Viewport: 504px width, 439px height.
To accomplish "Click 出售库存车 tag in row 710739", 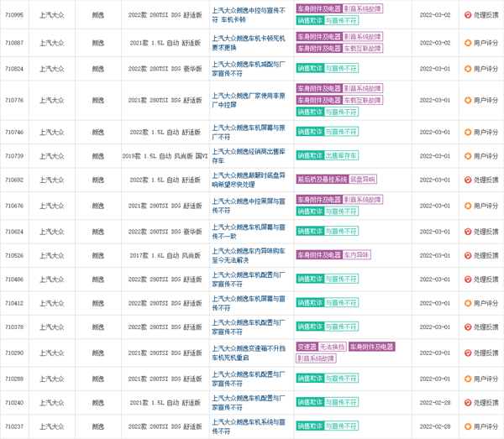I will click(341, 155).
